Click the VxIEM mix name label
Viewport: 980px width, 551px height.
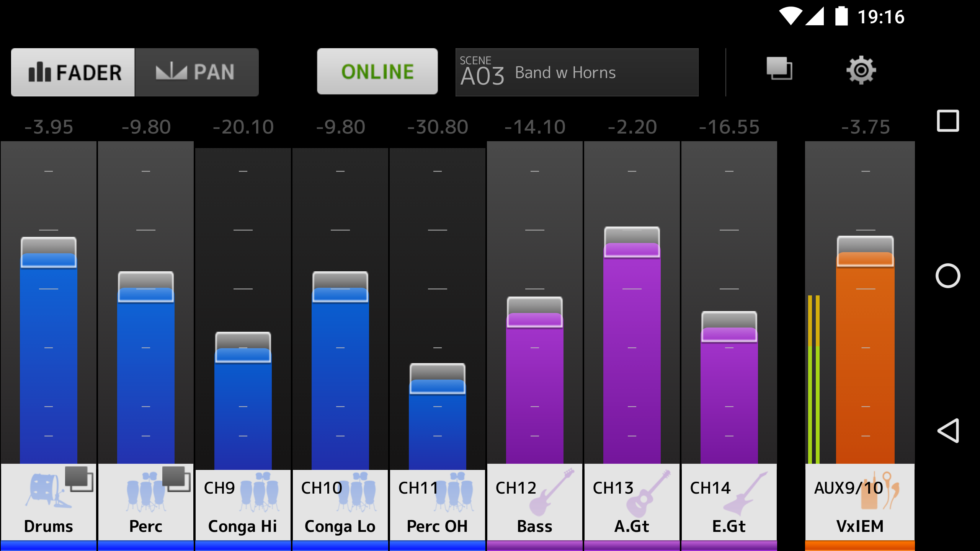point(860,527)
